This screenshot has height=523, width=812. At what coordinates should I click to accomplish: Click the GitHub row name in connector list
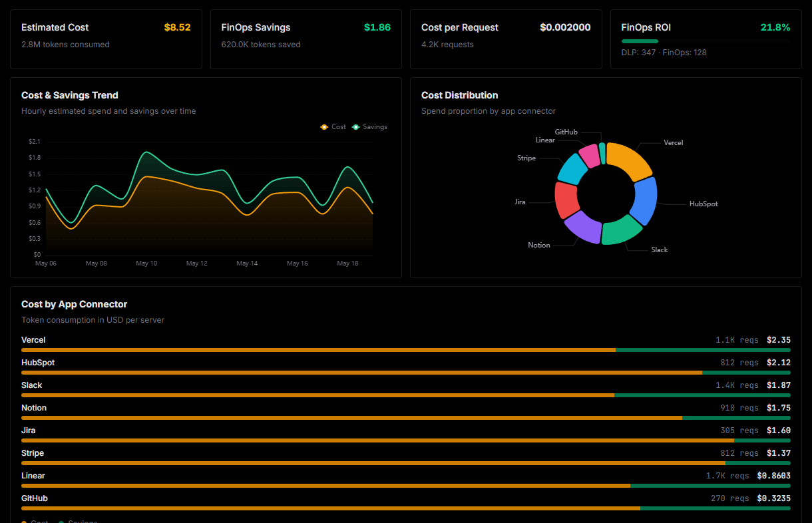35,498
